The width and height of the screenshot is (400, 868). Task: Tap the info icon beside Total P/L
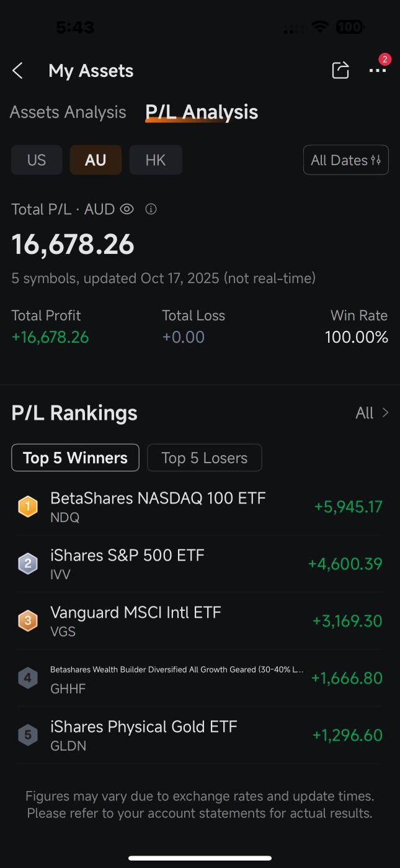(x=151, y=209)
